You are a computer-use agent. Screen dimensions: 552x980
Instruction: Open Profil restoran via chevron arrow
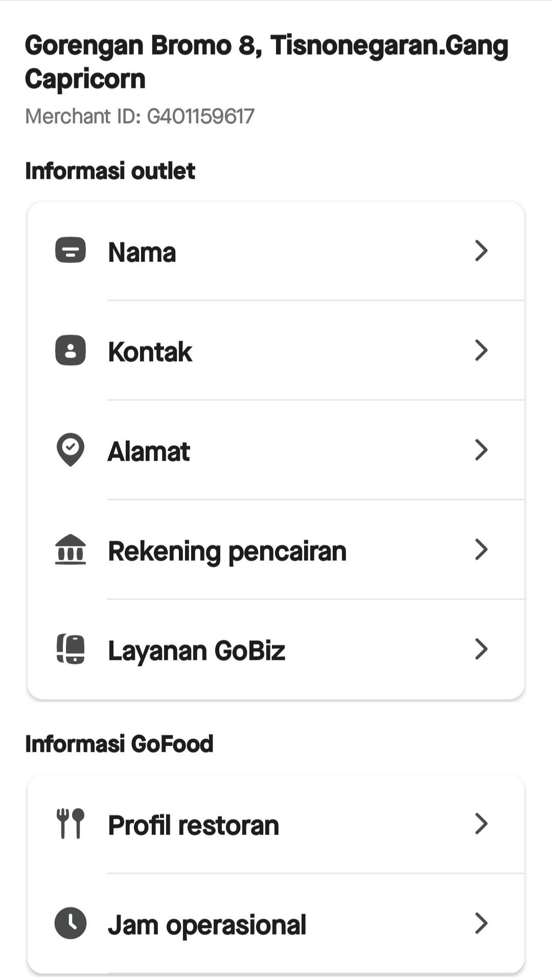click(481, 824)
